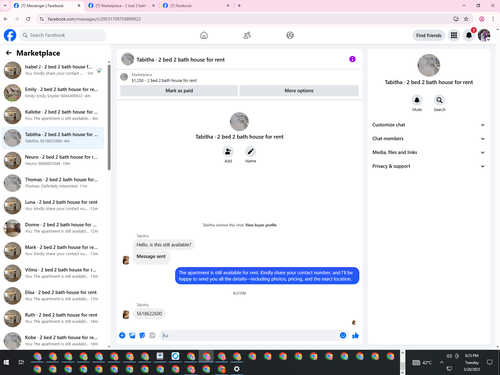Open the Windows Start menu
500x375 pixels.
click(x=6, y=362)
